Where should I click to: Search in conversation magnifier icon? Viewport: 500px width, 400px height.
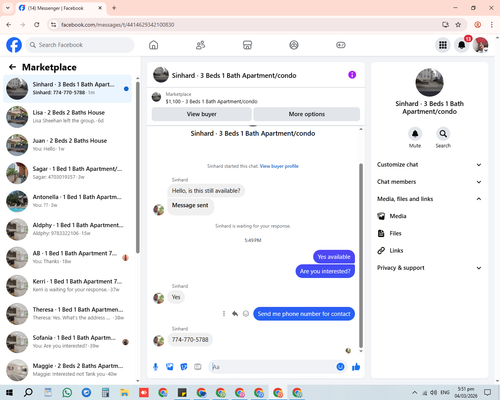[443, 134]
